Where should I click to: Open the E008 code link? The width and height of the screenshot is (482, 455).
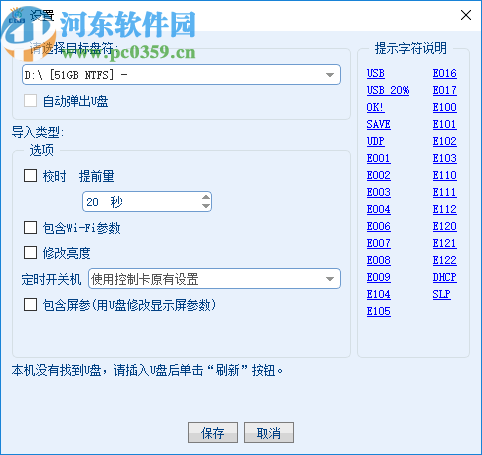click(378, 260)
